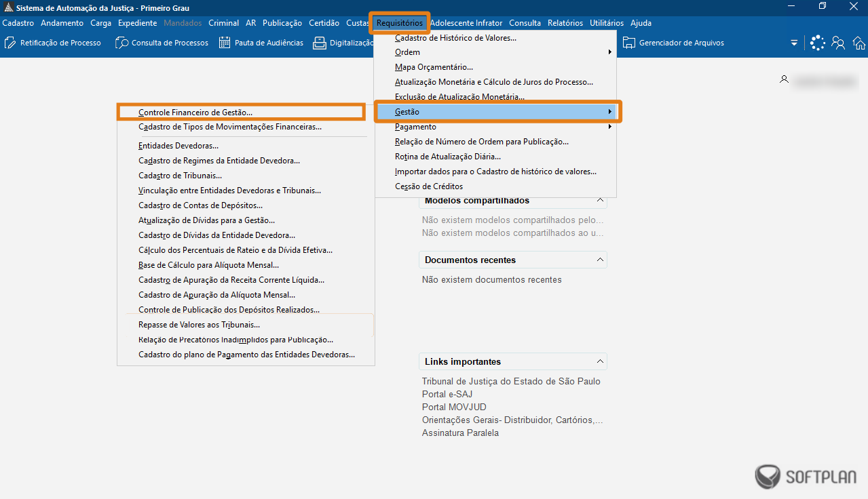Screen dimensions: 868x499
Task: Select Cadastro de Contas de Depósitos
Action: 246,205
